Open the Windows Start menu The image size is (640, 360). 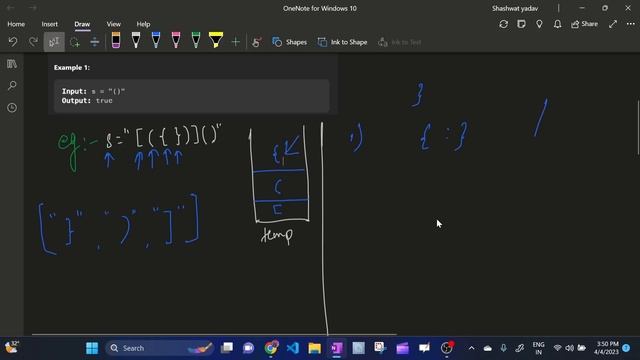click(92, 348)
